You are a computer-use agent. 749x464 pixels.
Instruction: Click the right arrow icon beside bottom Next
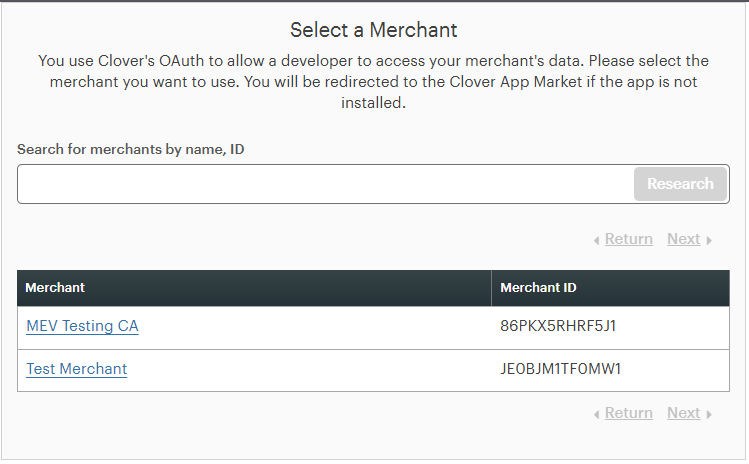click(709, 414)
